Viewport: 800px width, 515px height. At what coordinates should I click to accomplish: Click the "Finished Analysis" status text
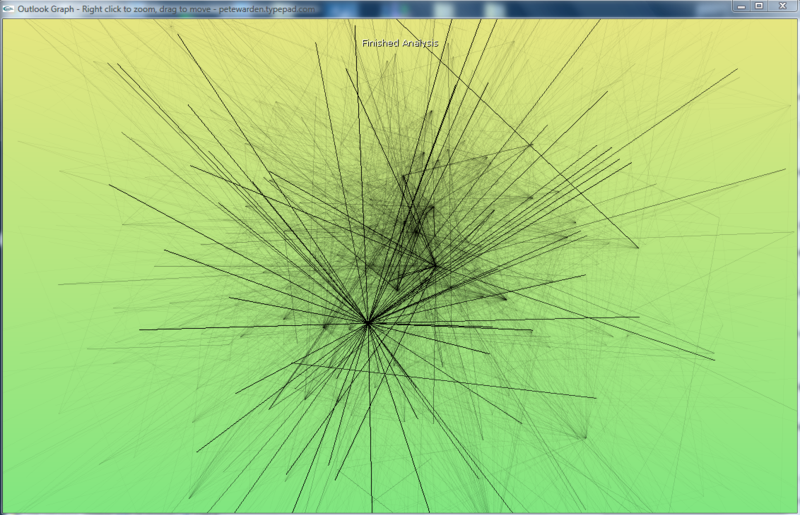(x=400, y=44)
